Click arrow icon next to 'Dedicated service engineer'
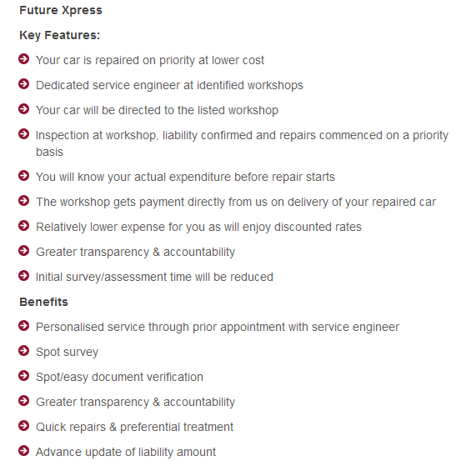This screenshot has height=476, width=456. click(x=23, y=84)
